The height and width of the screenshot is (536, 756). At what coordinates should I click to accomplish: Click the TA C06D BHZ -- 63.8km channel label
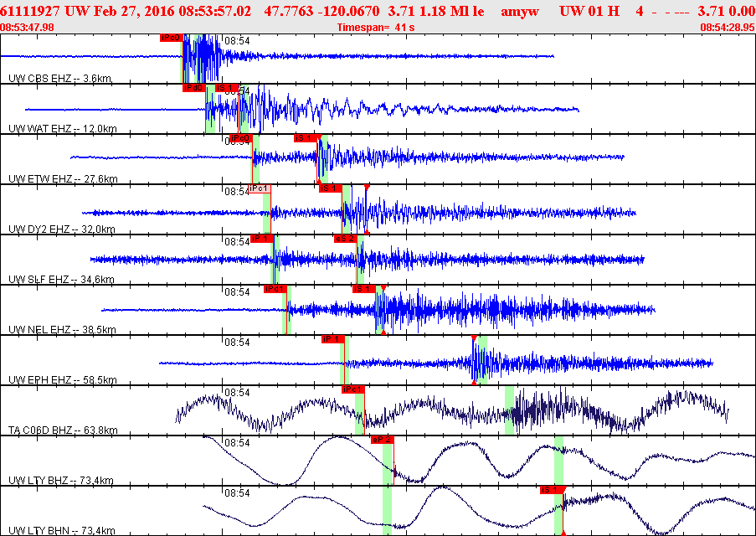(63, 430)
